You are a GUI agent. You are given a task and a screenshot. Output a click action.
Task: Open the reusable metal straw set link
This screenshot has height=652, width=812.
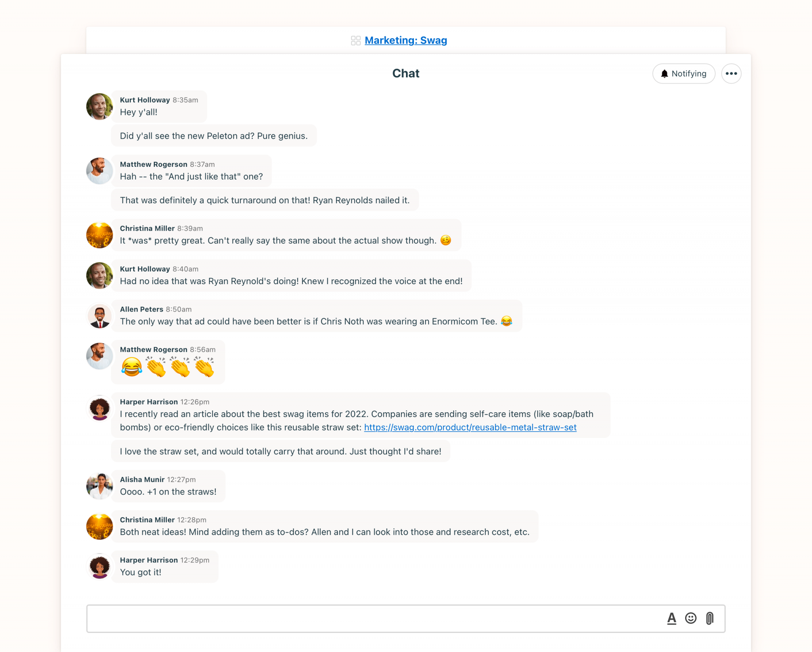470,427
